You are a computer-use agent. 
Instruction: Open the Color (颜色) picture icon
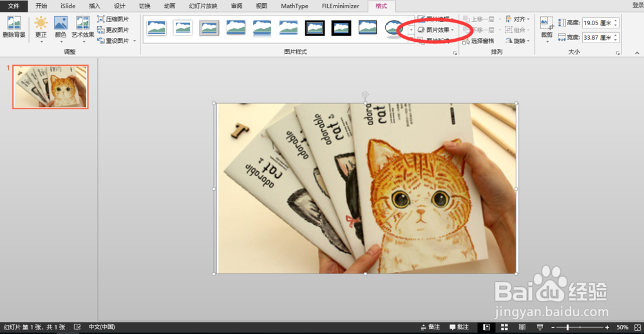[61, 25]
